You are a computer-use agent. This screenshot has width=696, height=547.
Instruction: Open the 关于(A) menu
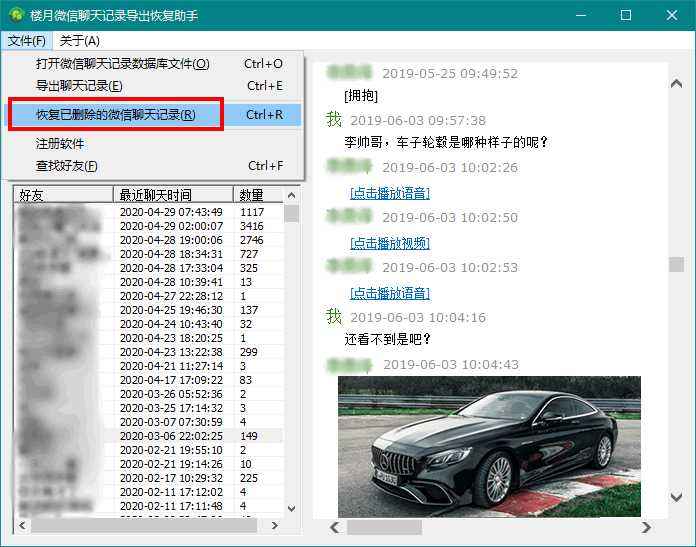tap(79, 41)
